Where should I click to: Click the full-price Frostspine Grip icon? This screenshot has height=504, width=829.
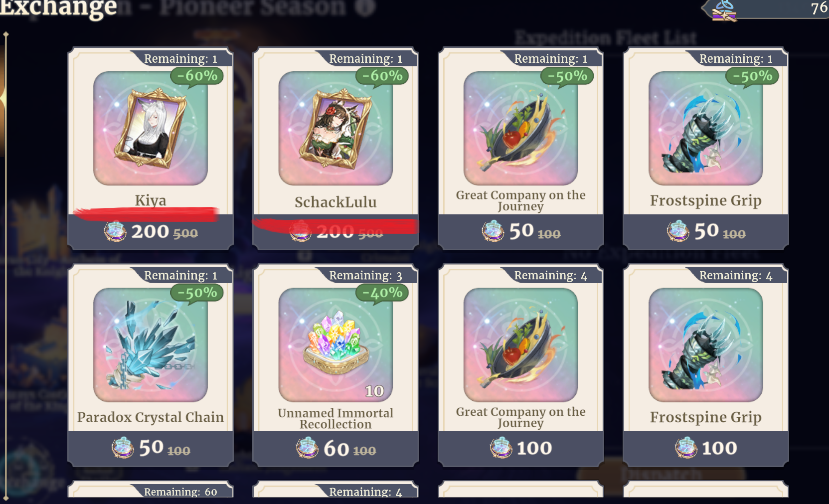click(x=705, y=345)
